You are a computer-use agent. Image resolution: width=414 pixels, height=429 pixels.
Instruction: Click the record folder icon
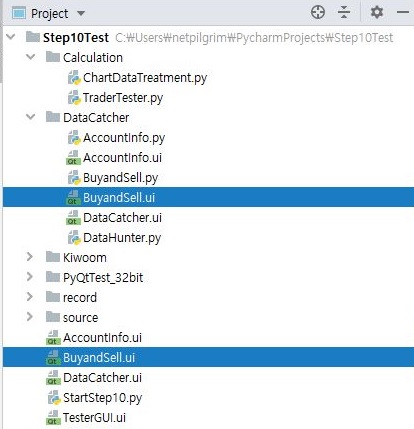point(53,297)
